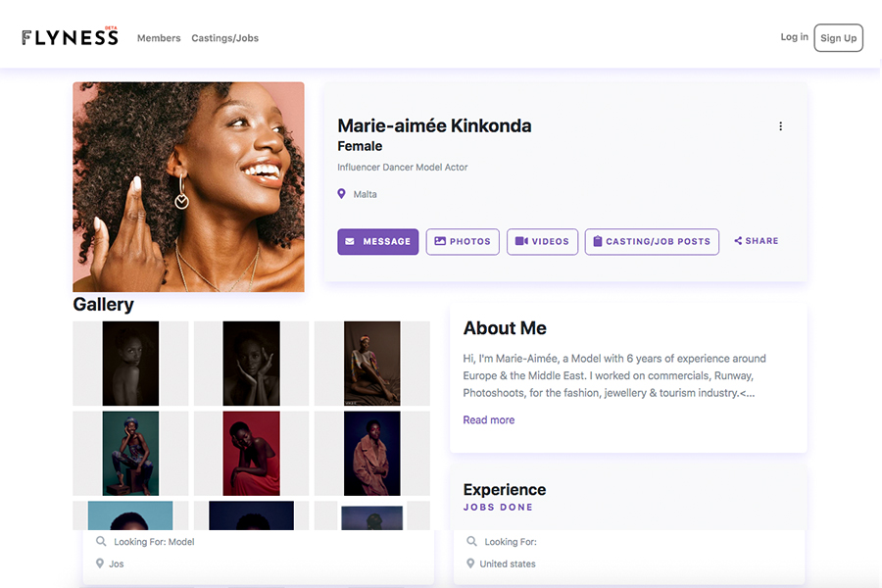Expand About Me with Read more

click(489, 419)
